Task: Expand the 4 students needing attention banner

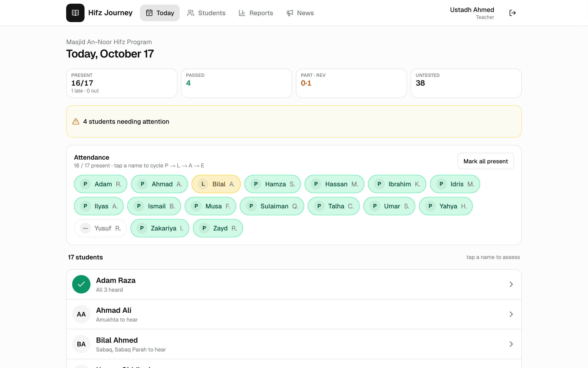Action: coord(294,121)
